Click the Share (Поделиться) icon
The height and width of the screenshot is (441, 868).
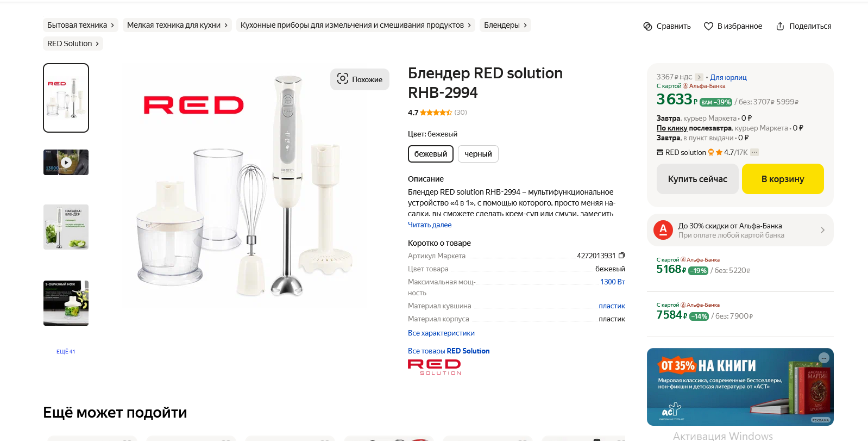[780, 26]
